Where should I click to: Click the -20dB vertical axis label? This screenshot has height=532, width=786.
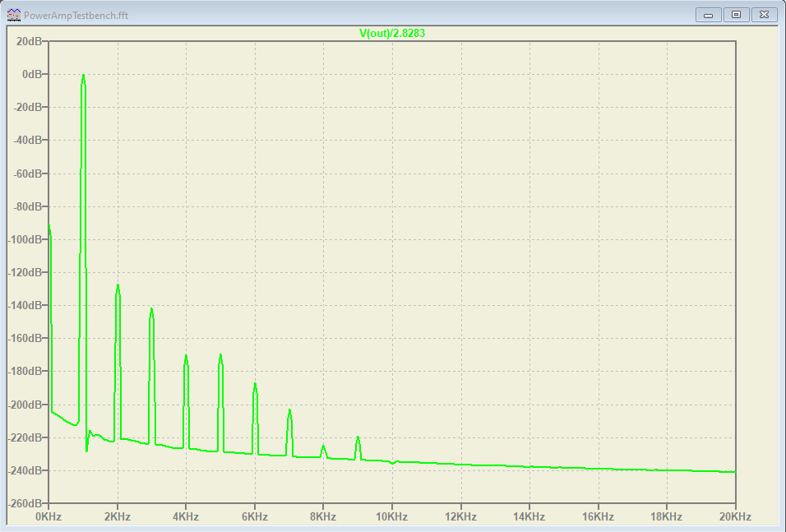click(x=28, y=107)
